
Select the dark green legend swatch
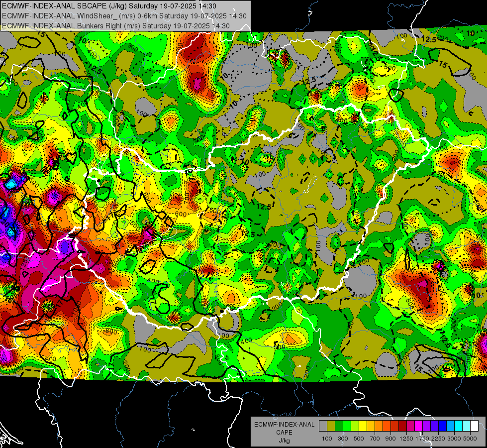tap(339, 426)
